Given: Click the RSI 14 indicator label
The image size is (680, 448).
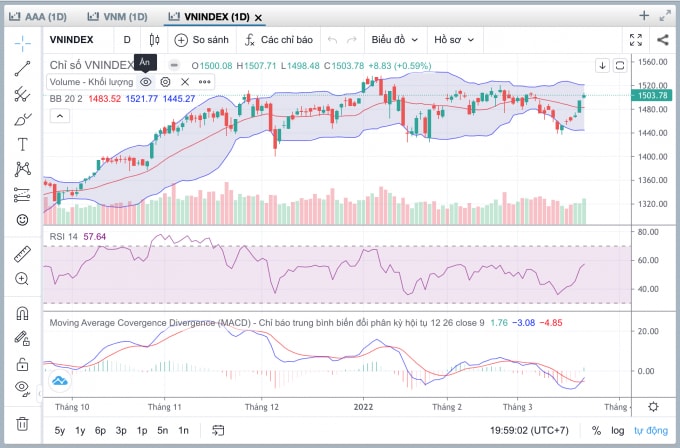Looking at the screenshot, I should 63,237.
